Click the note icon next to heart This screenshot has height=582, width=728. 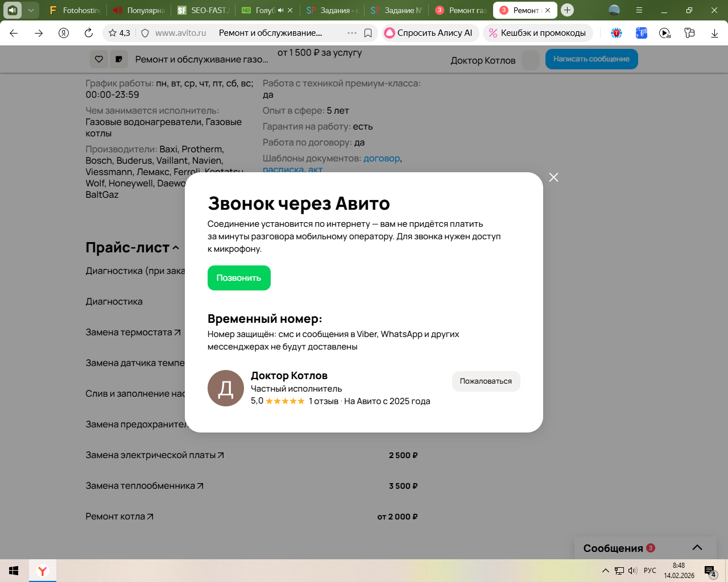point(118,59)
